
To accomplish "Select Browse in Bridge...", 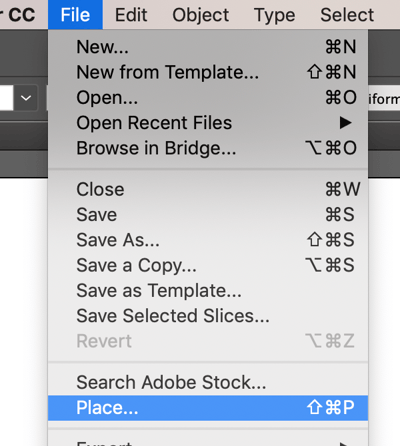I will pos(208,148).
